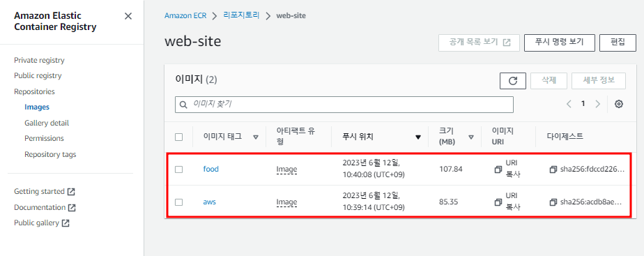
Task: Close the Amazon ECR sidebar panel
Action: click(x=128, y=16)
